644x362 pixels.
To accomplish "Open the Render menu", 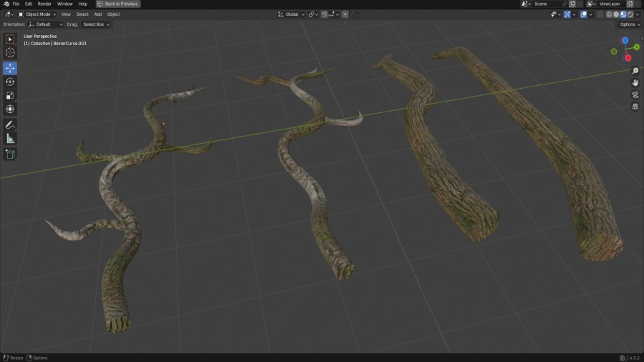I will click(44, 4).
